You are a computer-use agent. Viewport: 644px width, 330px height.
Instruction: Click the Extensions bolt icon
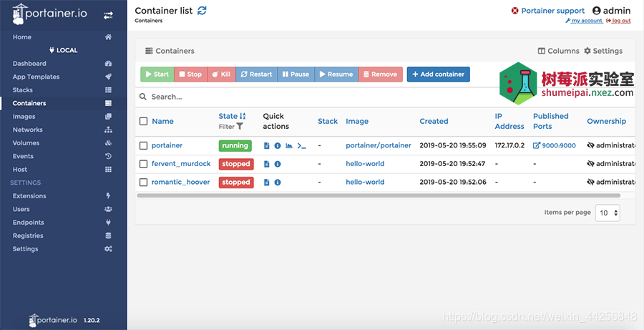tap(109, 196)
